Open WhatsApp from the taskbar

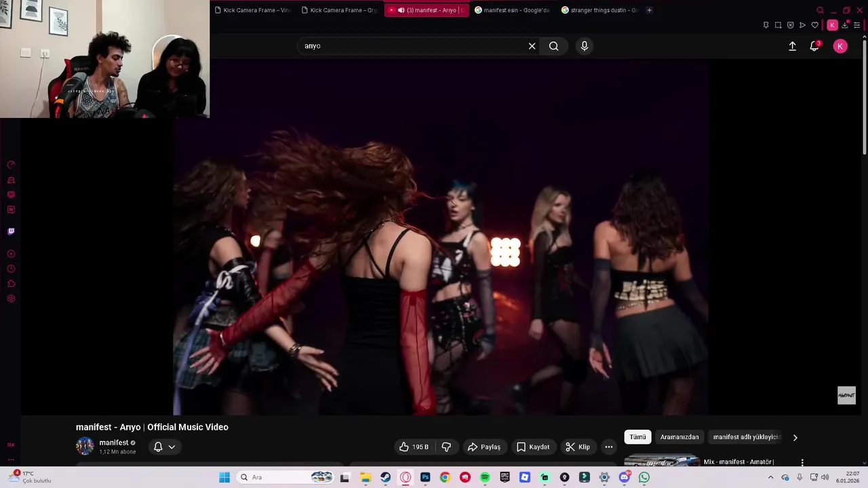tap(644, 477)
